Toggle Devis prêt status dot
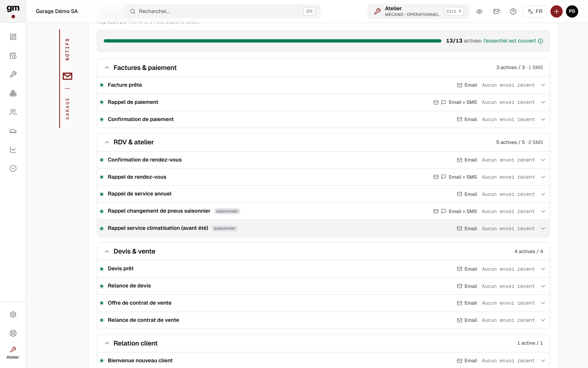The image size is (588, 368). click(x=102, y=269)
